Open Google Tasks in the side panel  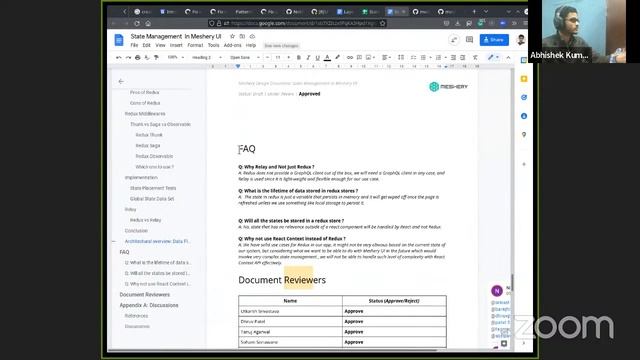click(524, 98)
